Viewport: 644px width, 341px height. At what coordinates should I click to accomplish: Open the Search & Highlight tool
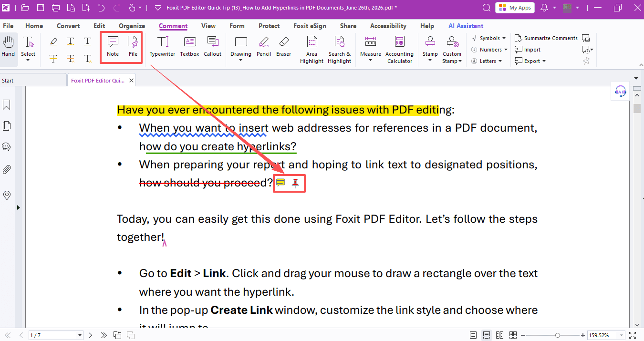[340, 50]
